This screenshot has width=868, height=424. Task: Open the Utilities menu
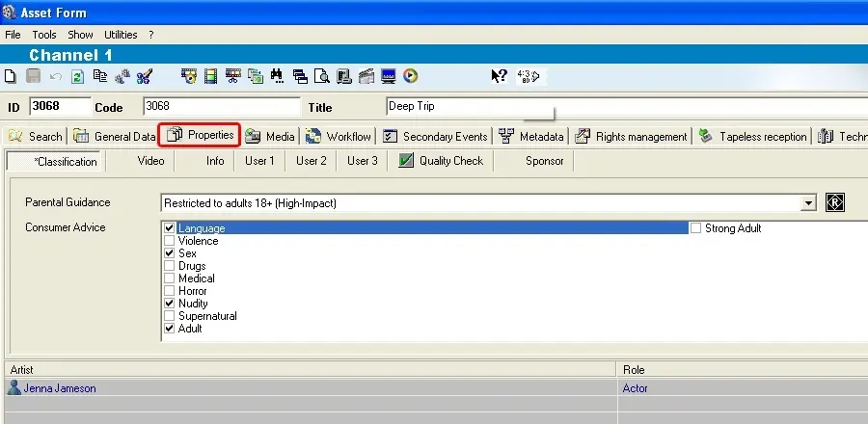point(121,35)
